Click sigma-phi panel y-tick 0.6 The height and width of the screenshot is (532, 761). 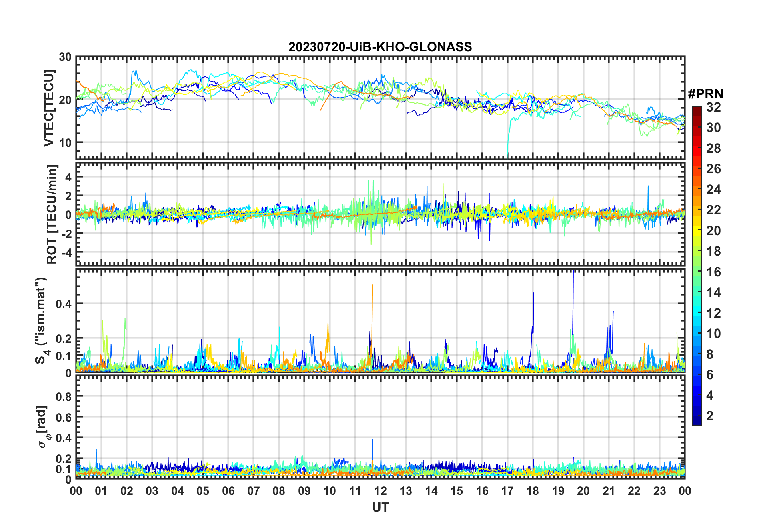pyautogui.click(x=64, y=417)
